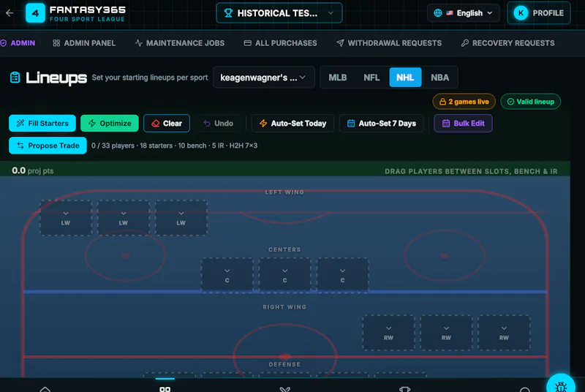The image size is (585, 392).
Task: Click the Lineups clipboard icon
Action: tap(15, 78)
